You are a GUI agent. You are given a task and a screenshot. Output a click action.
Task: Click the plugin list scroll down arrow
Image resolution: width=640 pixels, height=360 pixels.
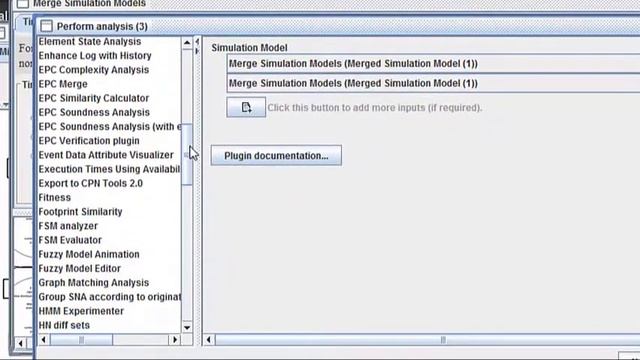pos(187,327)
